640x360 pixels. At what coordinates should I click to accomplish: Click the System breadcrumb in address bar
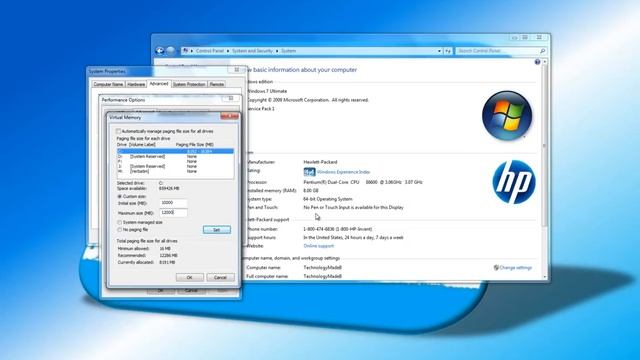(x=289, y=51)
